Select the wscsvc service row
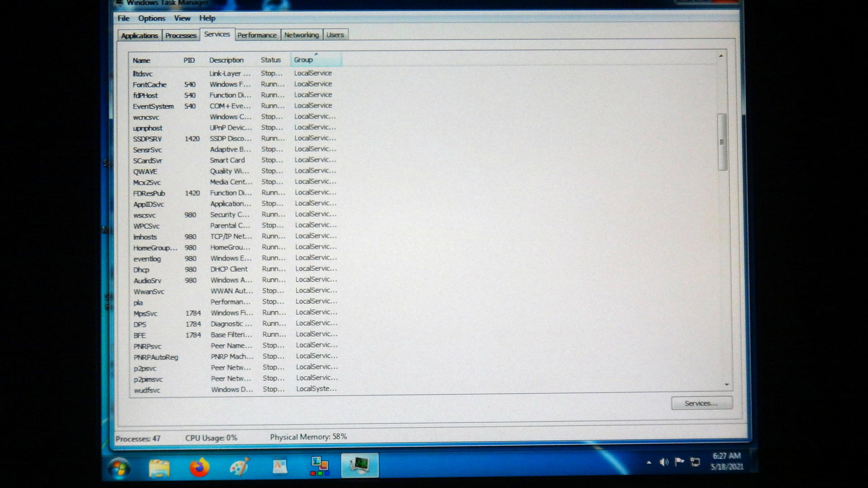 pos(235,215)
